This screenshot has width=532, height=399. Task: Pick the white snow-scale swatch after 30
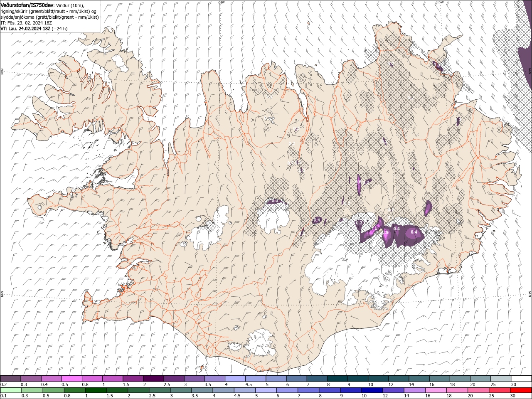click(x=521, y=379)
